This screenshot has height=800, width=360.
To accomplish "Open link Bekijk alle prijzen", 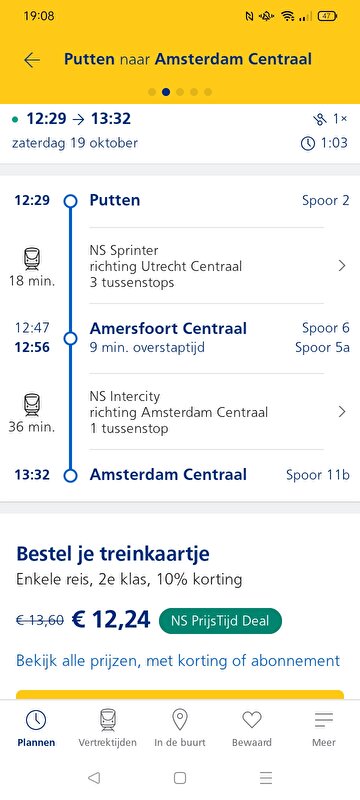I will pos(178,661).
